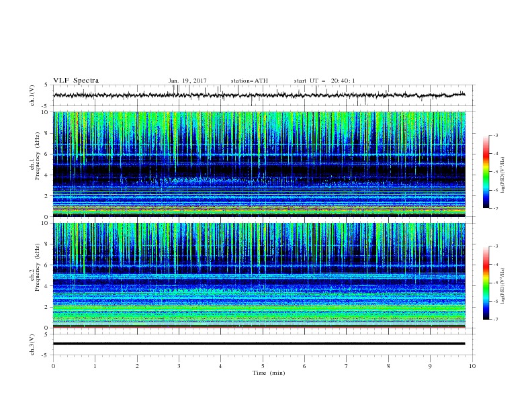Select the ch.2 "Frequency (kHz)" axis label
This screenshot has width=532, height=411.
(x=38, y=267)
